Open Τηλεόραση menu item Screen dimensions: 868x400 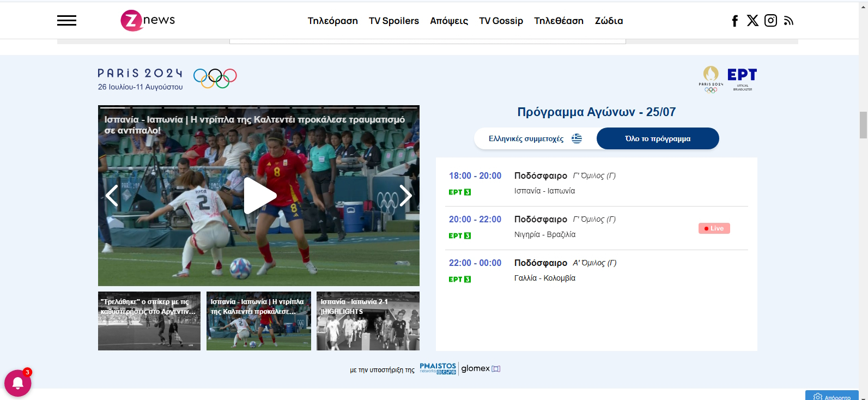coord(333,21)
